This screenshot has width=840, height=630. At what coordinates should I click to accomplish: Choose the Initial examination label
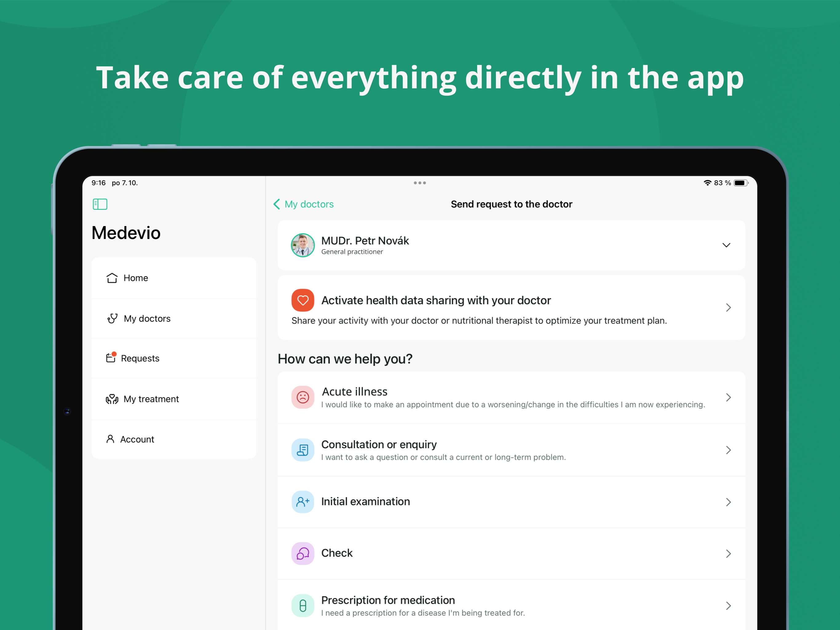click(x=365, y=501)
